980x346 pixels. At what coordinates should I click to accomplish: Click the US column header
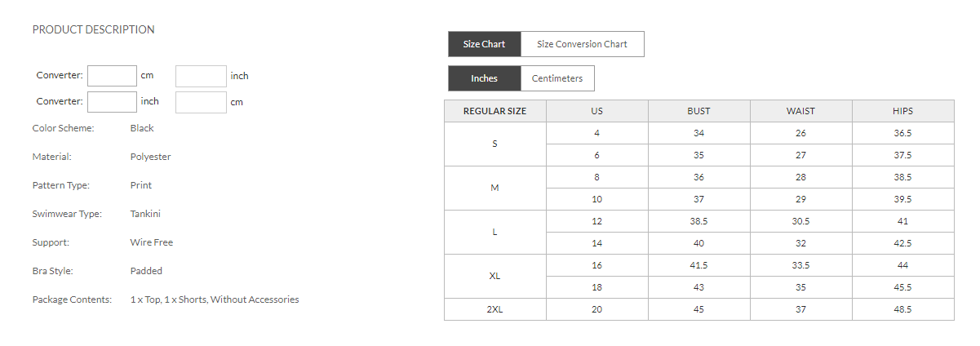pos(596,111)
